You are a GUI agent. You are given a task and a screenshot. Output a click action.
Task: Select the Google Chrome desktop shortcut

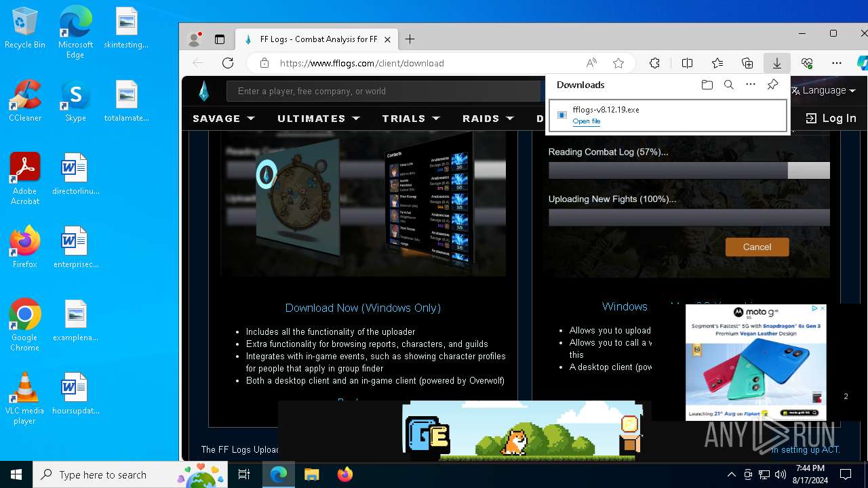pos(24,325)
